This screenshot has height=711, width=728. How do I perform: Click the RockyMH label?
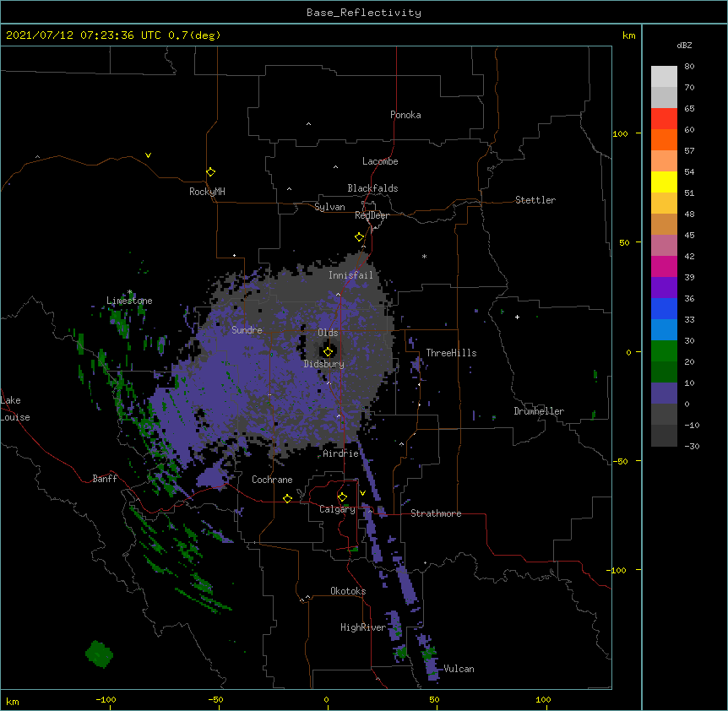click(x=207, y=192)
